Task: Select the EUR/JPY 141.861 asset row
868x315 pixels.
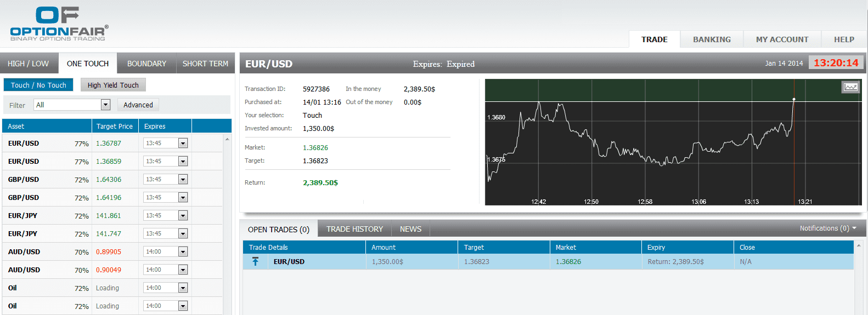Action: pyautogui.click(x=22, y=216)
